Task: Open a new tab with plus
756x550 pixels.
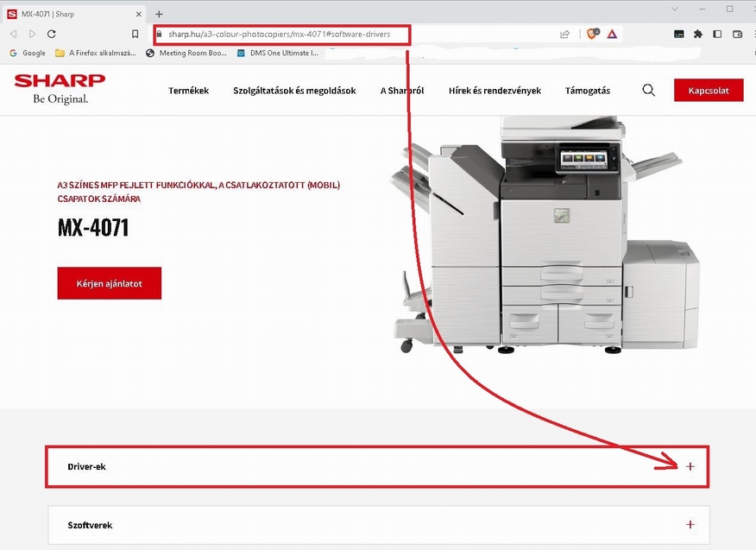Action: pyautogui.click(x=159, y=14)
